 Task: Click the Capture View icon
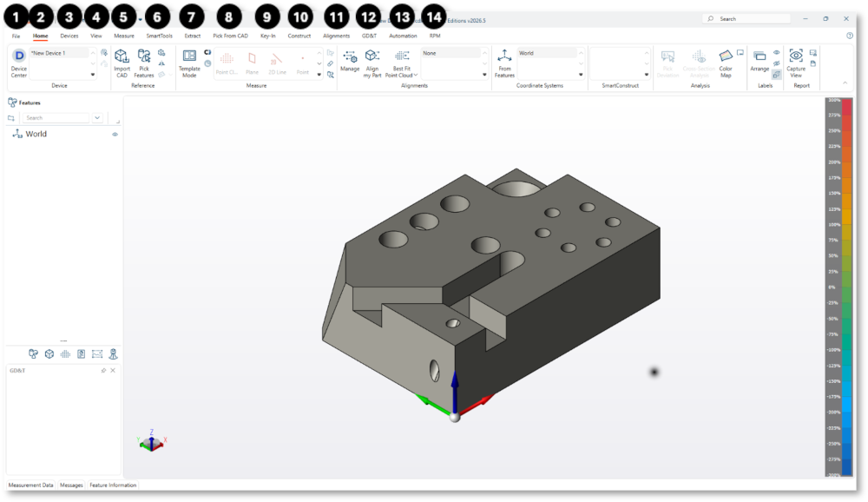(x=796, y=63)
